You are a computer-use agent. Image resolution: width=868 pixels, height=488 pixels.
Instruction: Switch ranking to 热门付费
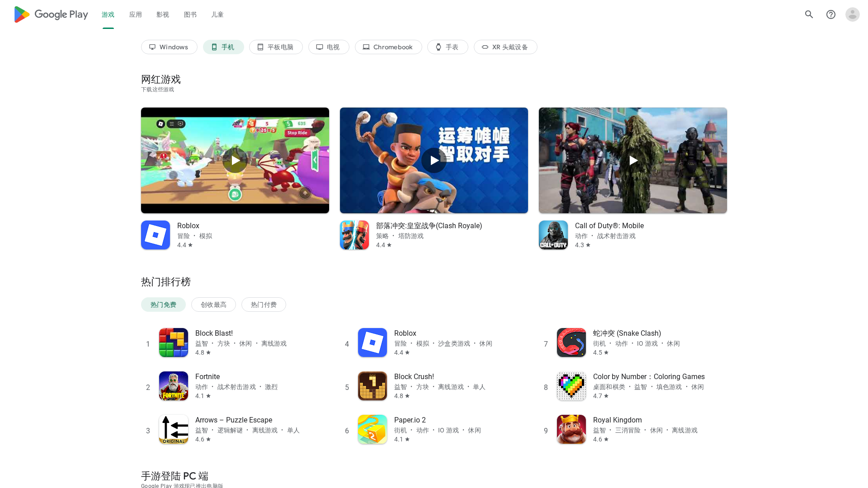click(264, 305)
